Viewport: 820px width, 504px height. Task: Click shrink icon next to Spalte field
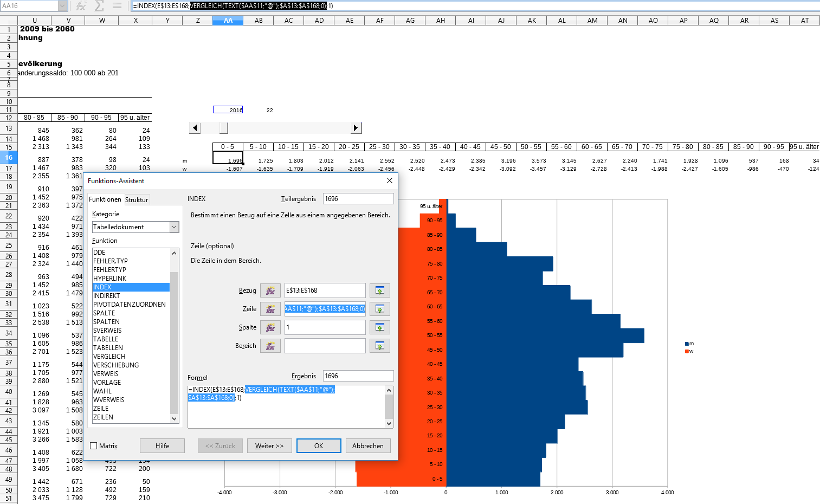tap(379, 327)
